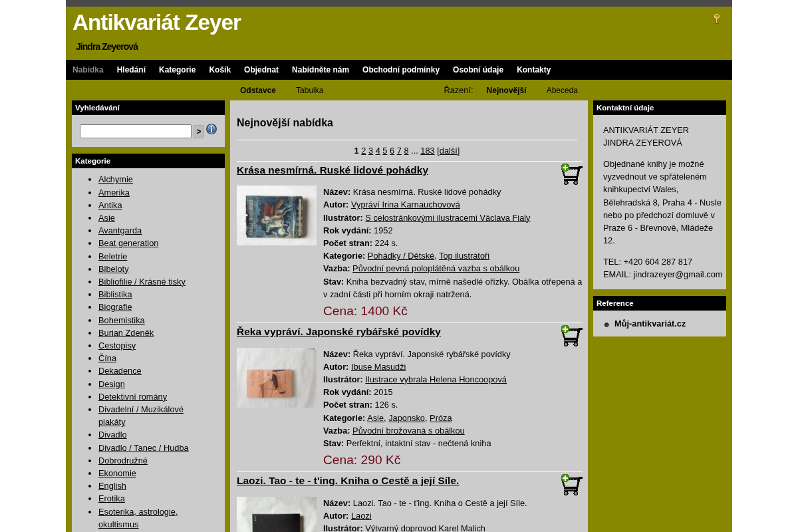Select Alchymie category in sidebar

(116, 180)
